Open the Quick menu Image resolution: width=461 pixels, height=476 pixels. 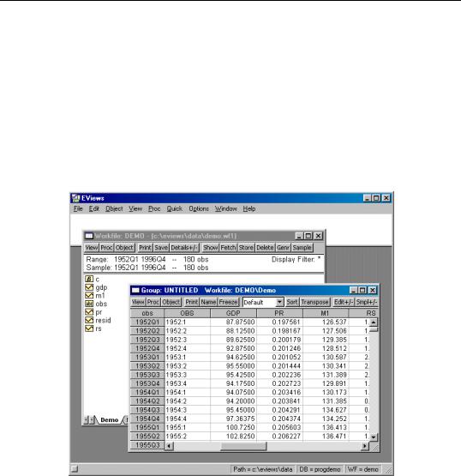tap(175, 209)
